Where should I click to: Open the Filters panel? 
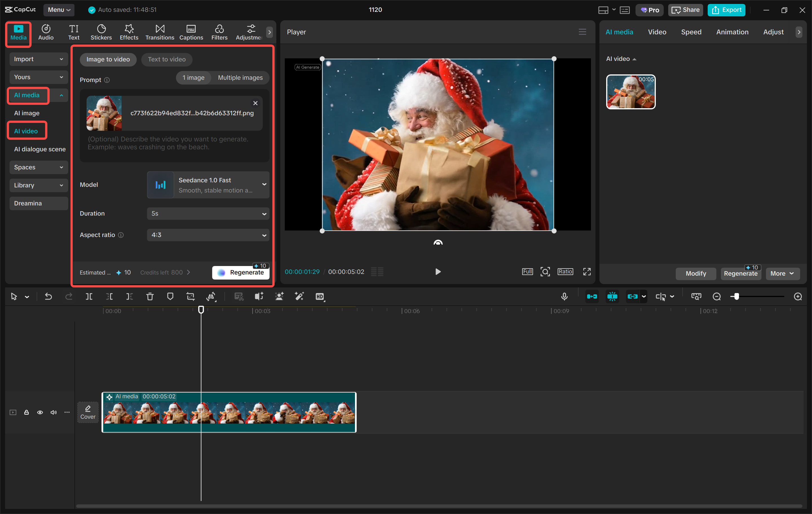click(219, 32)
